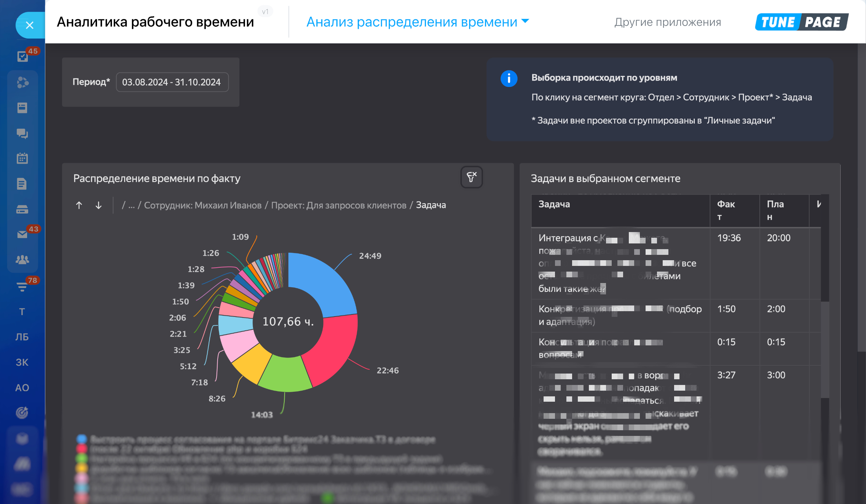Close the app with the X button
This screenshot has width=866, height=504.
(x=30, y=25)
